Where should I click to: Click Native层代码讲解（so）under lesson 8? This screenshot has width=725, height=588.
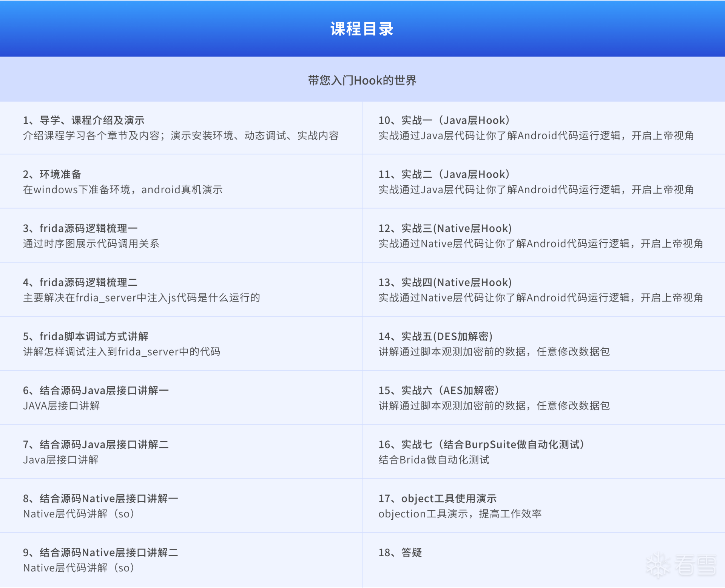(79, 513)
